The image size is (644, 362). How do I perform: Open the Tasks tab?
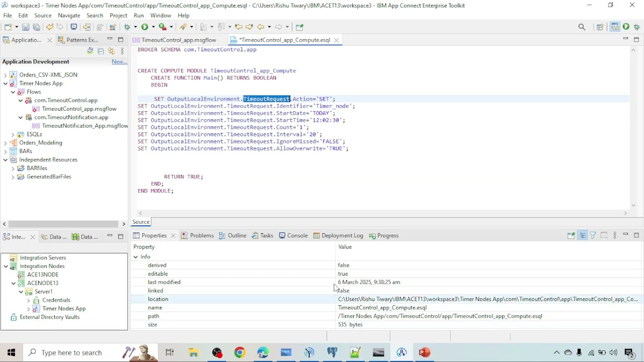tap(262, 235)
